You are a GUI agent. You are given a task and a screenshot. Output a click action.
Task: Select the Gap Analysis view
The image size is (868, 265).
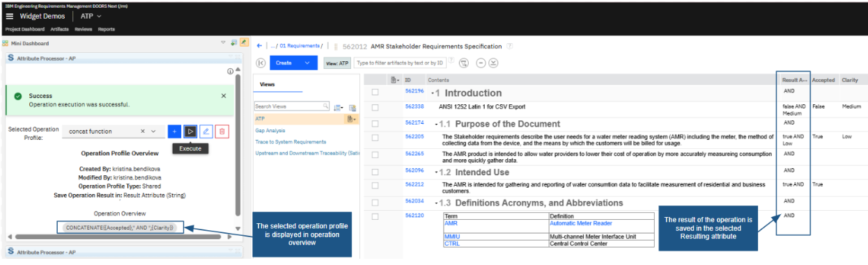270,130
